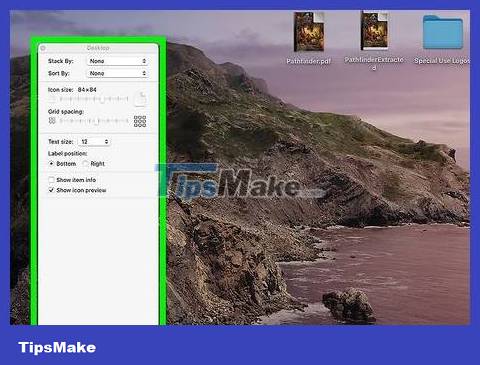Click the Label position text
The image size is (480, 365).
coord(68,153)
